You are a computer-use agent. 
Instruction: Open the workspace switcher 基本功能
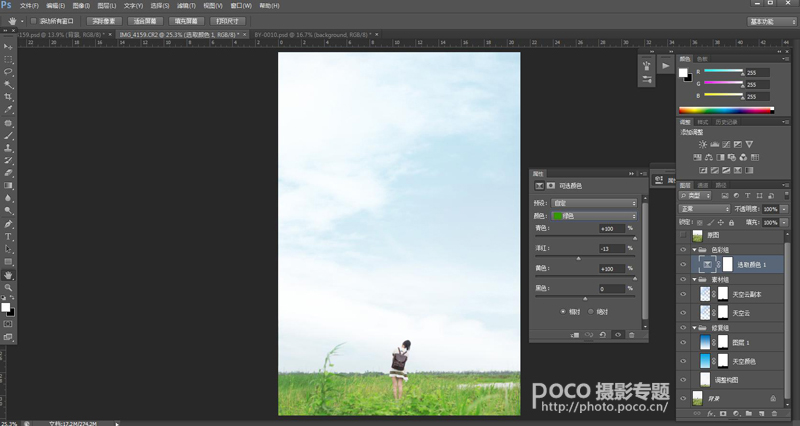pos(772,21)
